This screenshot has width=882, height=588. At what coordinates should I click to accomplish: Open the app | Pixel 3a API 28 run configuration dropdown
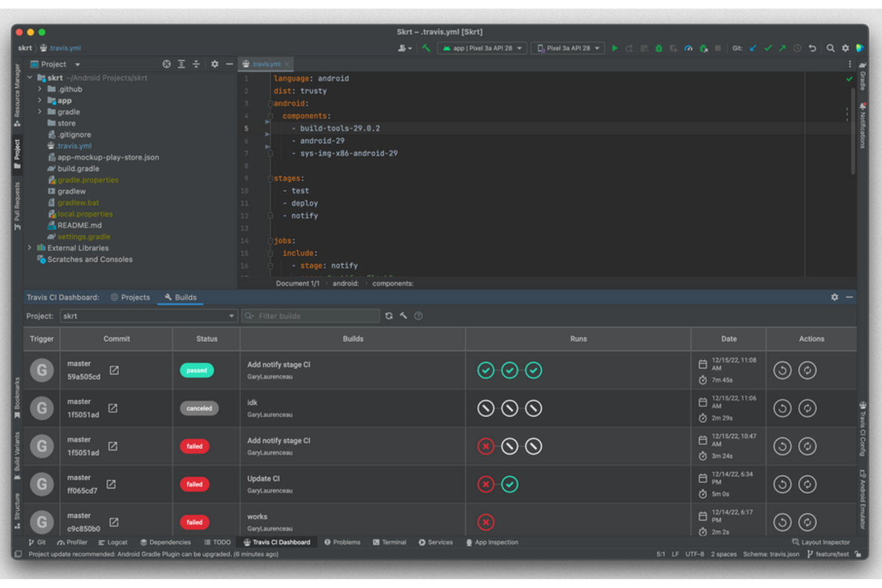[482, 48]
